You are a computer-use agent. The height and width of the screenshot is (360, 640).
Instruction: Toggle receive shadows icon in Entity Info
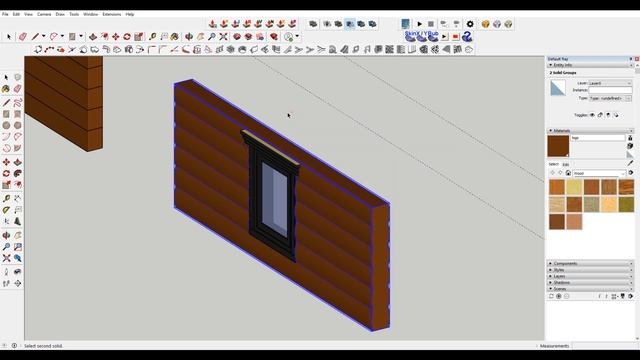click(x=608, y=115)
